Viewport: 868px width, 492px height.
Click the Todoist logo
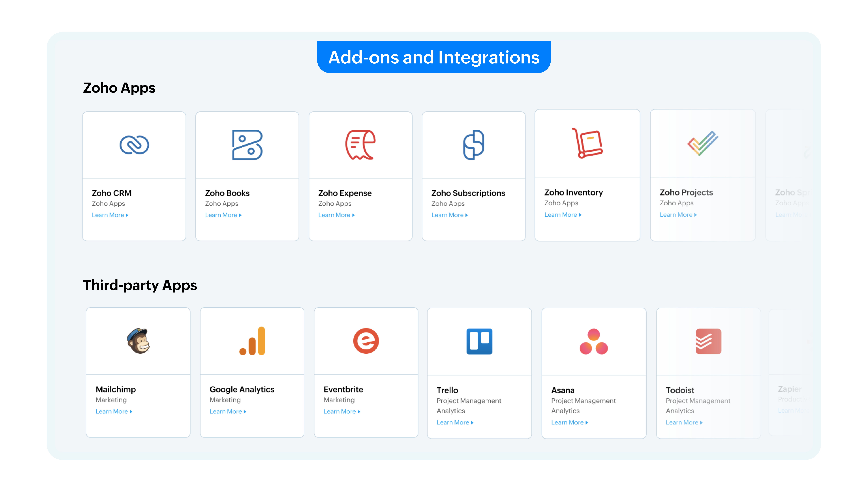708,341
